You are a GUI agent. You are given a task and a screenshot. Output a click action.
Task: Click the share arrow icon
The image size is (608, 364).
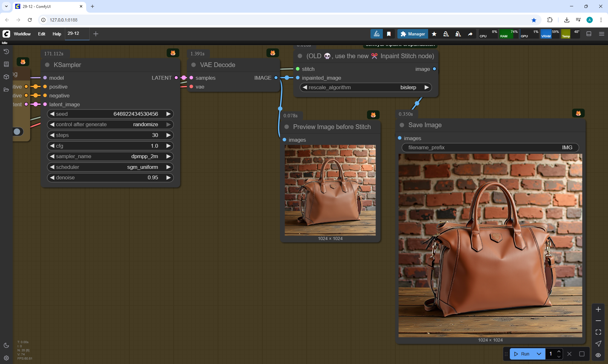coord(470,34)
